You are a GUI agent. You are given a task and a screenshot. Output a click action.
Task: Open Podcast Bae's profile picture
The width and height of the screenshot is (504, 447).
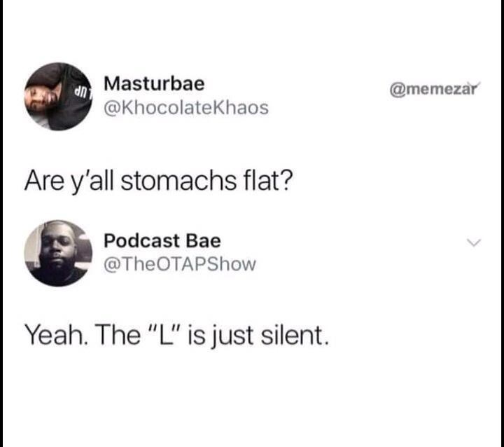tap(58, 253)
